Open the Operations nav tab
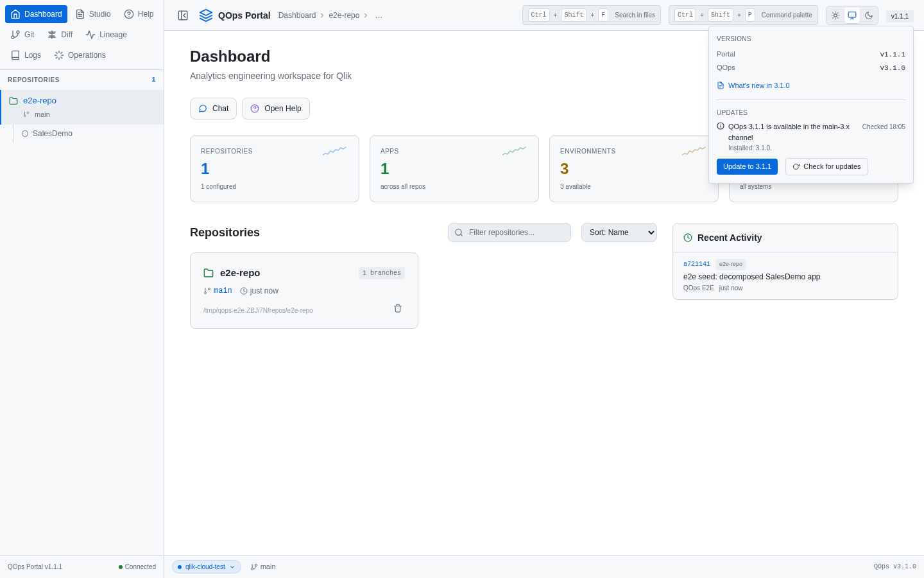Screen dimensions: 924x578 pos(80,55)
